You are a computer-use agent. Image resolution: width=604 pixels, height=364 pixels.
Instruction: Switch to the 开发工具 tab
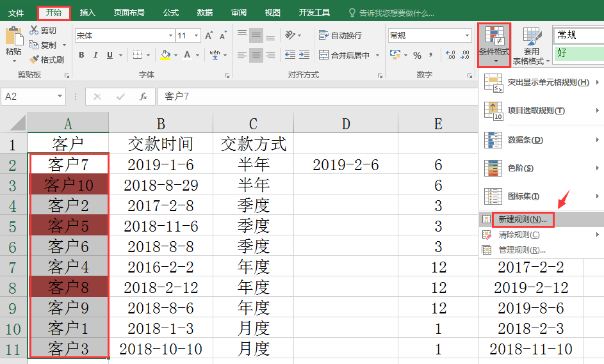tap(314, 13)
